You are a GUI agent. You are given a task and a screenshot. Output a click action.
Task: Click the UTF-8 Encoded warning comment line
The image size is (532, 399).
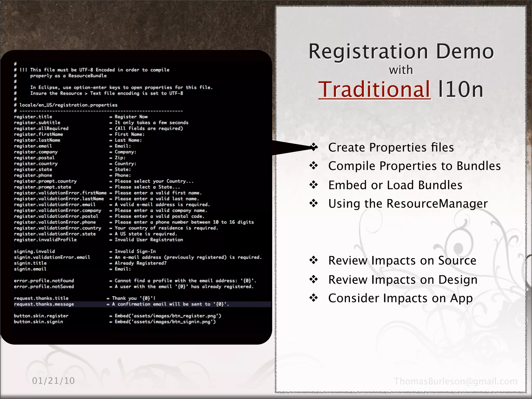pos(92,70)
